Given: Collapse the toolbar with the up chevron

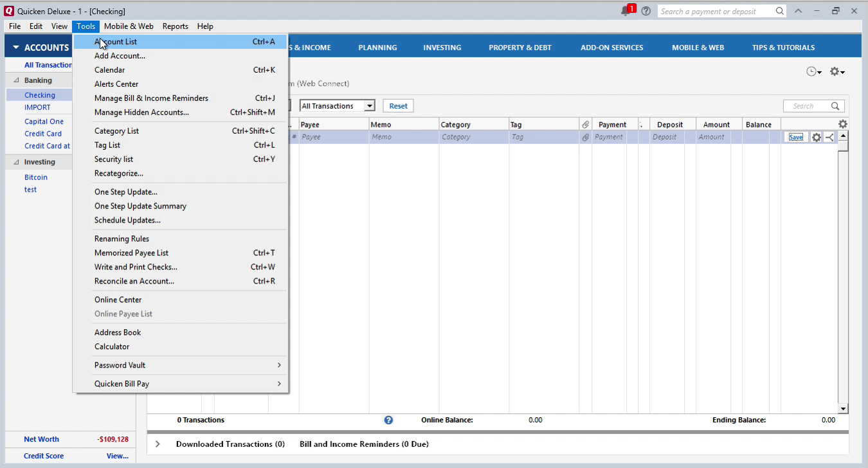Looking at the screenshot, I should pos(798,11).
